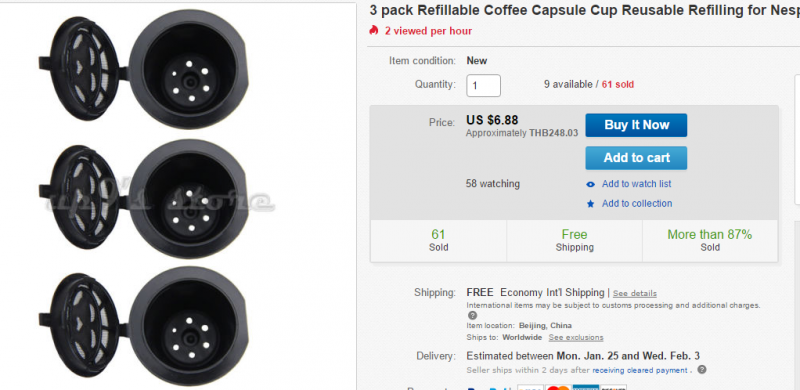
Task: Click the eye icon for watch list
Action: [x=590, y=184]
